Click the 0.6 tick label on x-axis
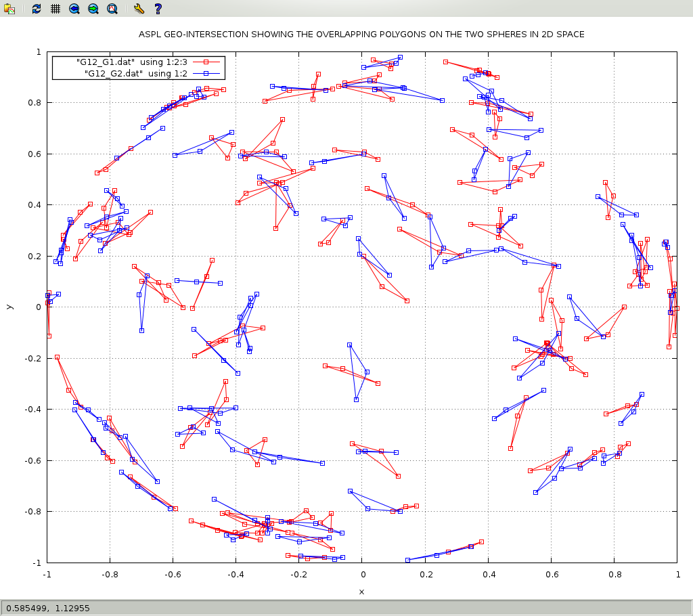Screen dimensions: 693x616 pos(551,575)
